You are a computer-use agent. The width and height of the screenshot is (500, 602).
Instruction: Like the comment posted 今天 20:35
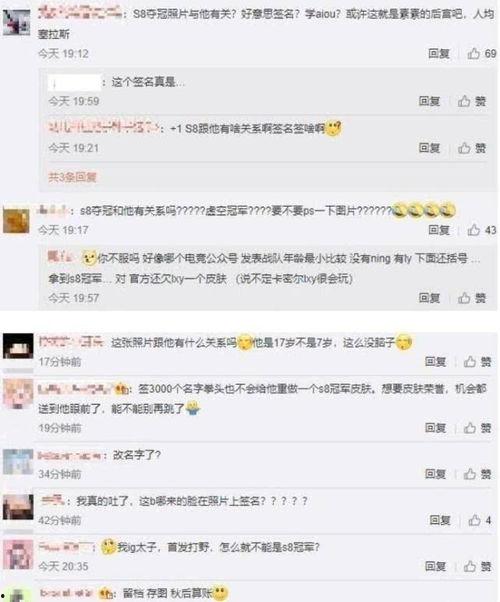477,566
